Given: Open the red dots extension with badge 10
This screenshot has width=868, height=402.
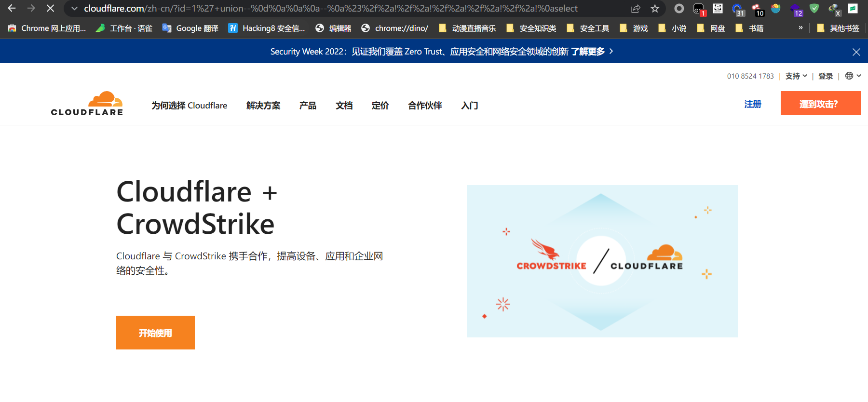Looking at the screenshot, I should point(758,9).
